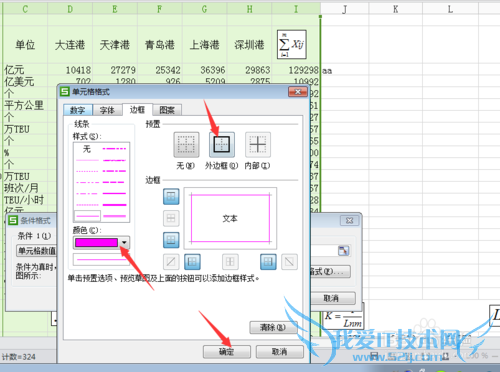Apply the 内部 inside border preset
The height and width of the screenshot is (372, 500).
[x=258, y=144]
